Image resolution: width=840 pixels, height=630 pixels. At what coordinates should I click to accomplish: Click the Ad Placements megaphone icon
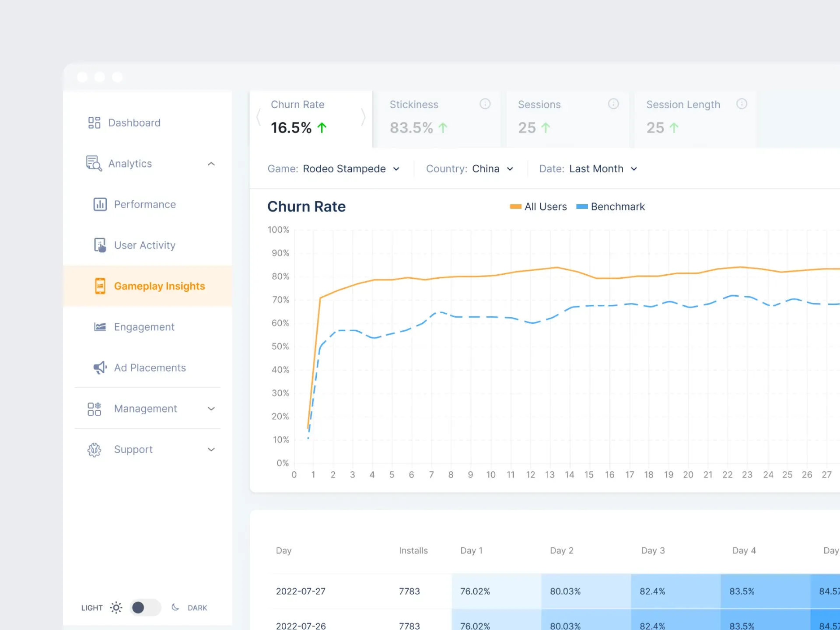(x=100, y=367)
